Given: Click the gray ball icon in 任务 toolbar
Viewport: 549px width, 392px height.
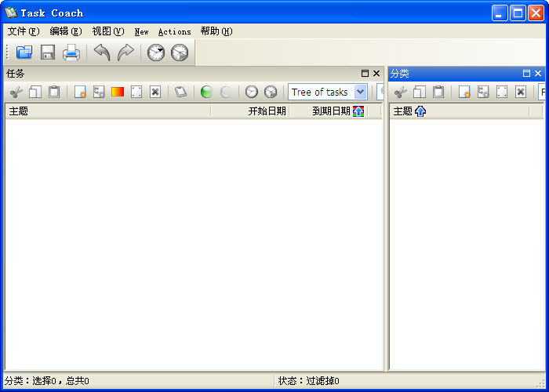Looking at the screenshot, I should coord(226,92).
